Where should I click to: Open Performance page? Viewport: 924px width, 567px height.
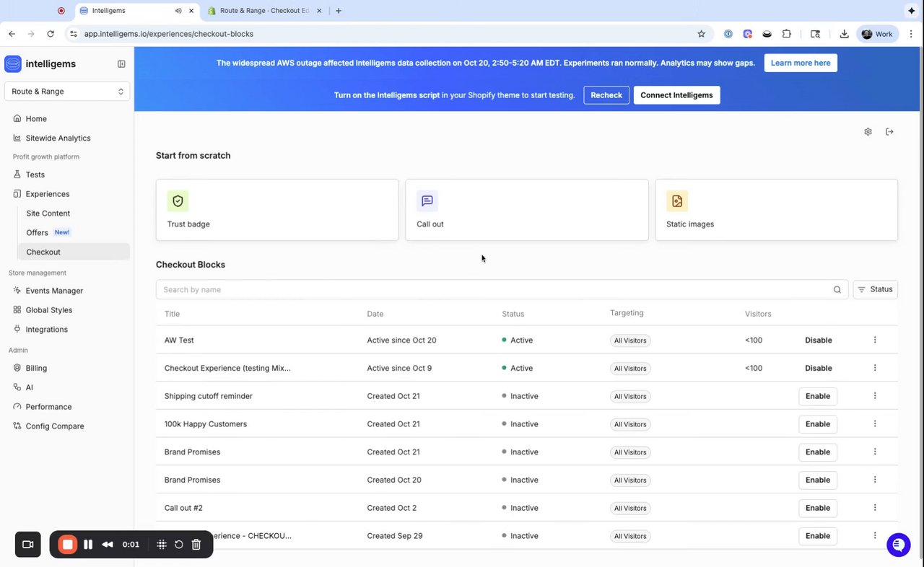tap(48, 407)
